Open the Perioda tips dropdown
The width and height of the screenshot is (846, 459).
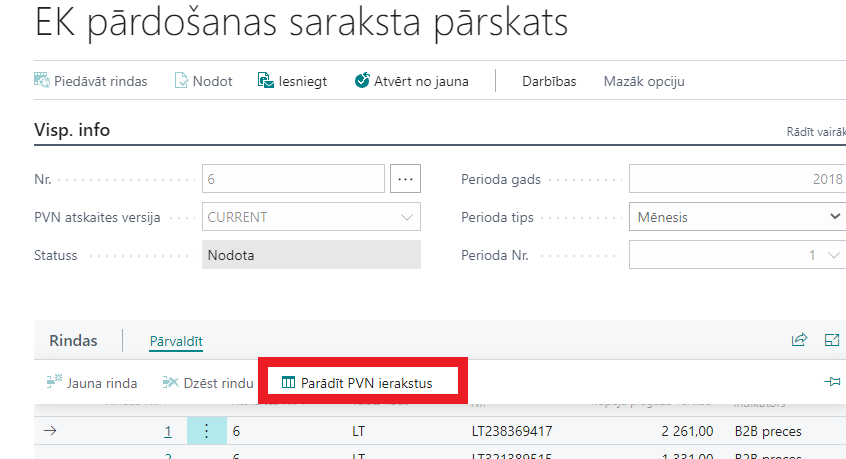tap(835, 217)
